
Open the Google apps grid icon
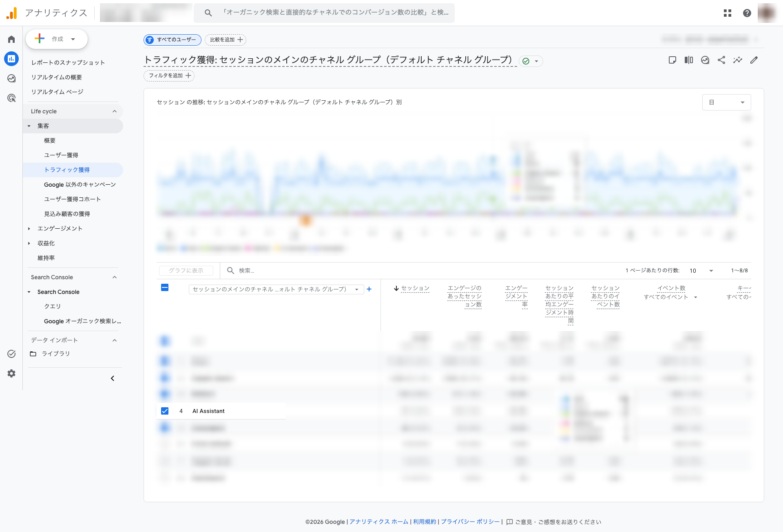[x=728, y=13]
